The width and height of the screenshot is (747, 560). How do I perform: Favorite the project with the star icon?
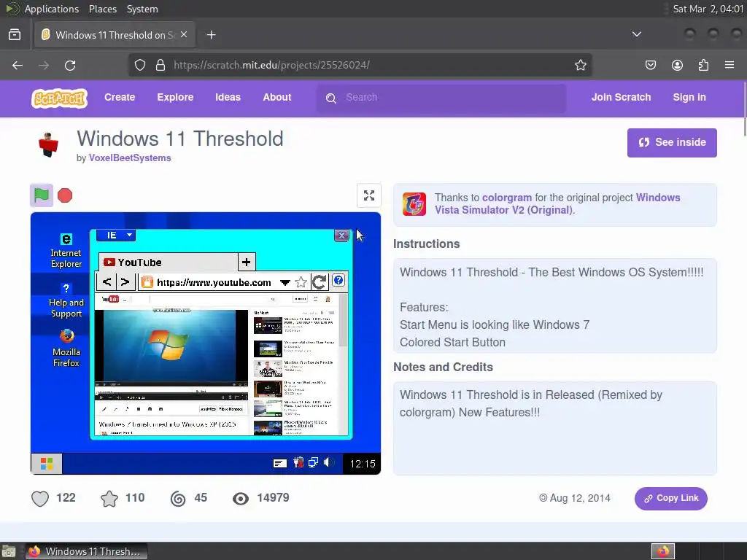click(109, 499)
